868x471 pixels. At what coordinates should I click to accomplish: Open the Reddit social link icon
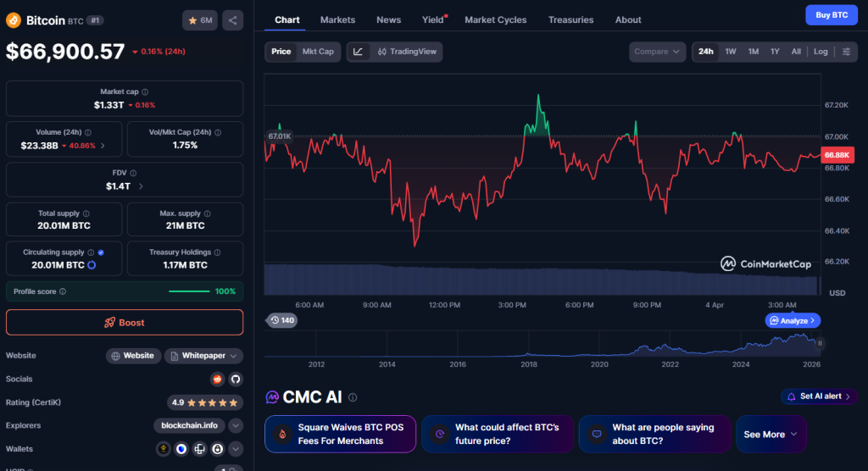coord(217,379)
